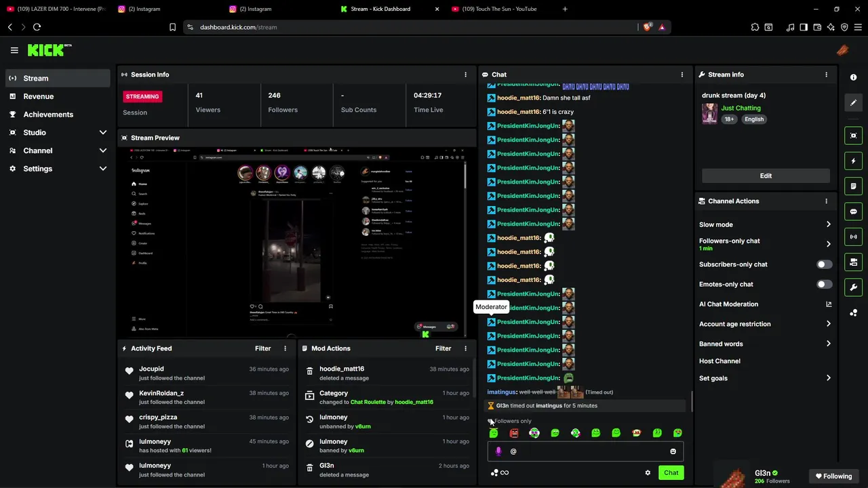Open the broadcast signal widget in the right sidebar
This screenshot has height=488, width=868.
[854, 237]
